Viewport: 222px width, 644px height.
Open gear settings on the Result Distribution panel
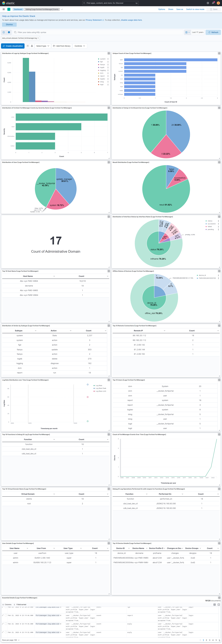[x=219, y=162]
